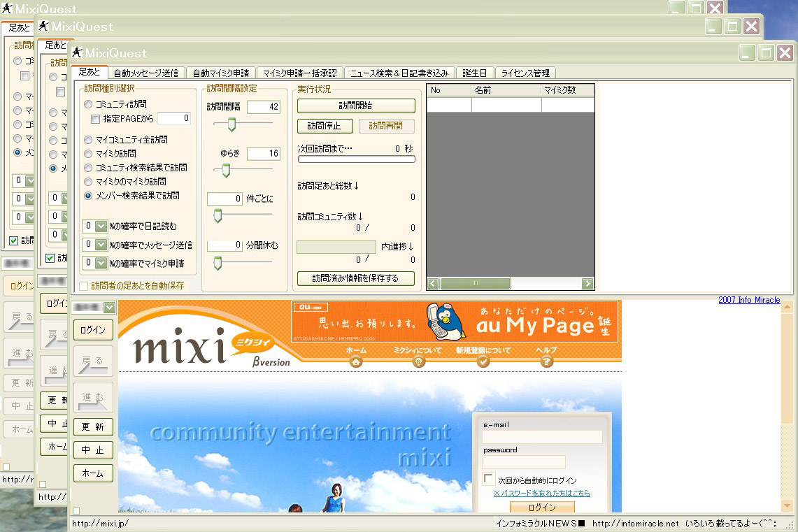Click the 訪問間隔 value field
Image resolution: width=798 pixels, height=532 pixels.
point(264,107)
